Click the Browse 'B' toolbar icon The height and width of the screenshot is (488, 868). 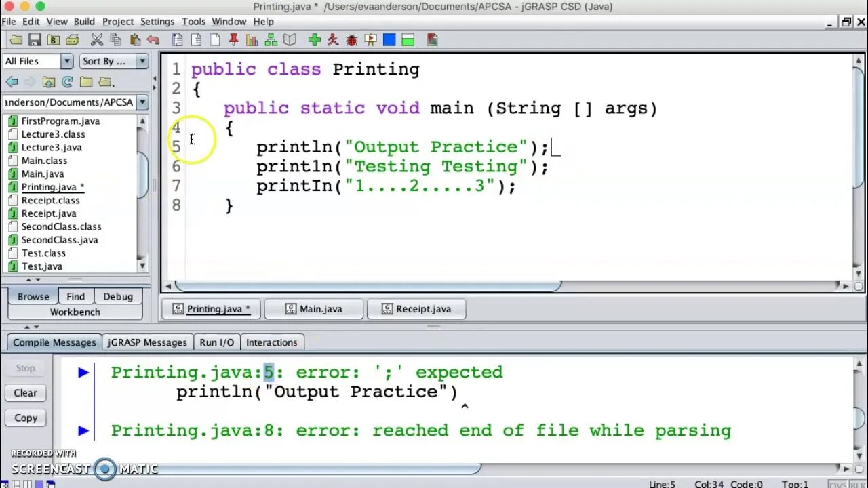[x=53, y=40]
